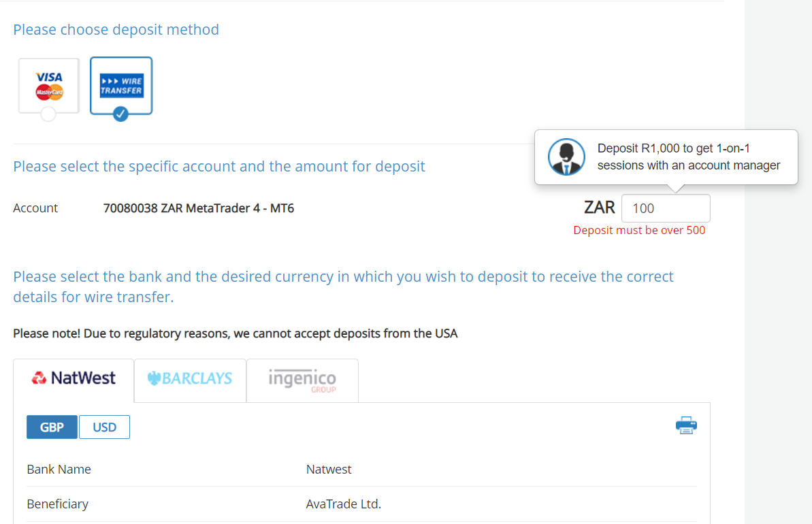Select the Visa MasterCard deposit method logo
Image resolution: width=812 pixels, height=524 pixels.
click(x=49, y=84)
